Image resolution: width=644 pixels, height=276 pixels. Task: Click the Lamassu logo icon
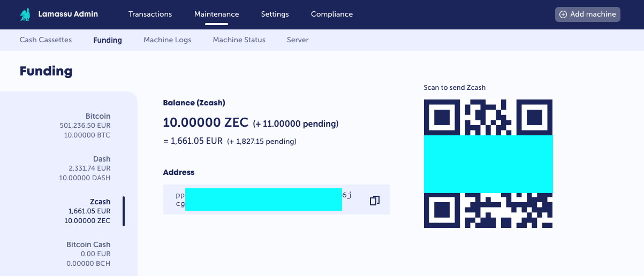coord(25,14)
